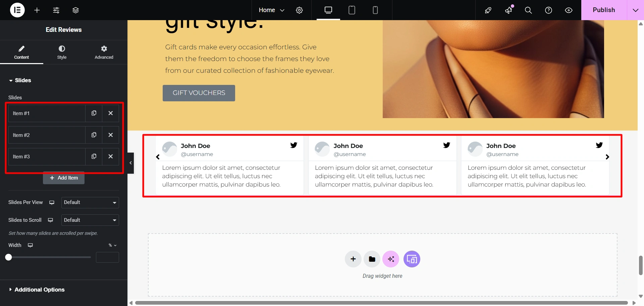Click the purple copy-template icon
644x306 pixels.
[412, 259]
